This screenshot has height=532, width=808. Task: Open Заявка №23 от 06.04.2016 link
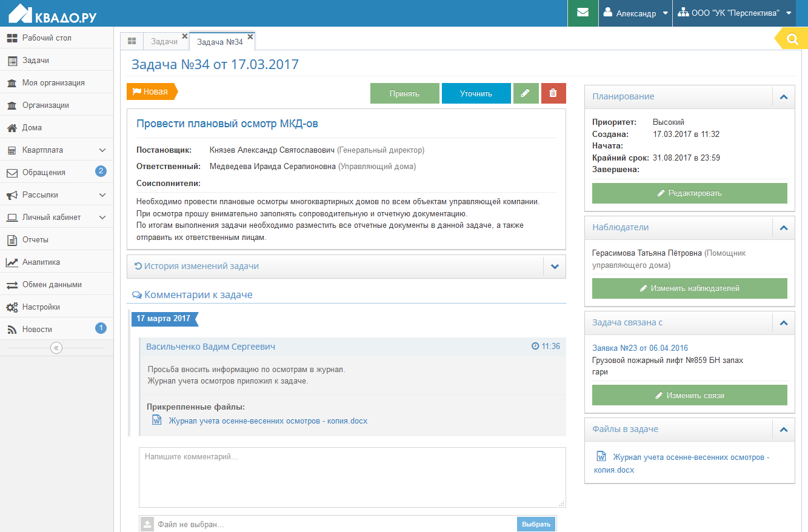(640, 348)
